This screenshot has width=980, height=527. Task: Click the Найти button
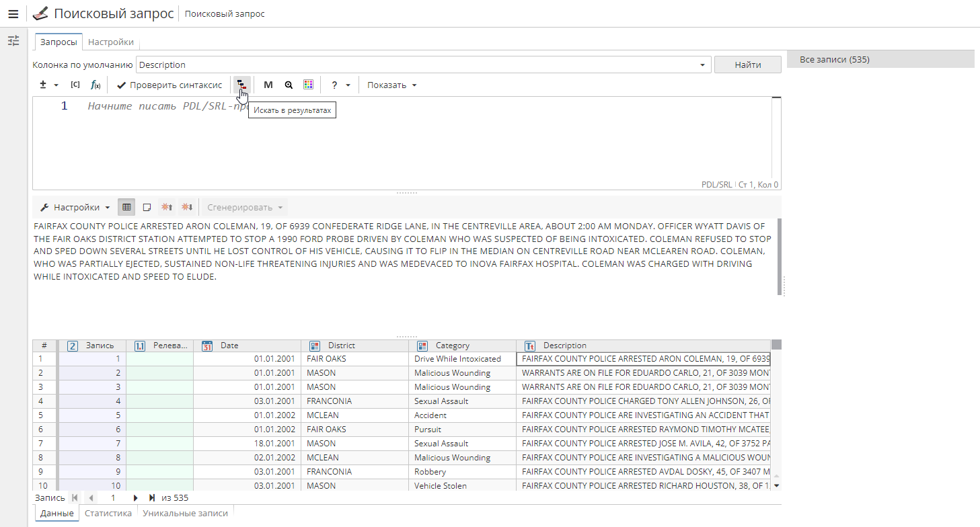pos(748,65)
